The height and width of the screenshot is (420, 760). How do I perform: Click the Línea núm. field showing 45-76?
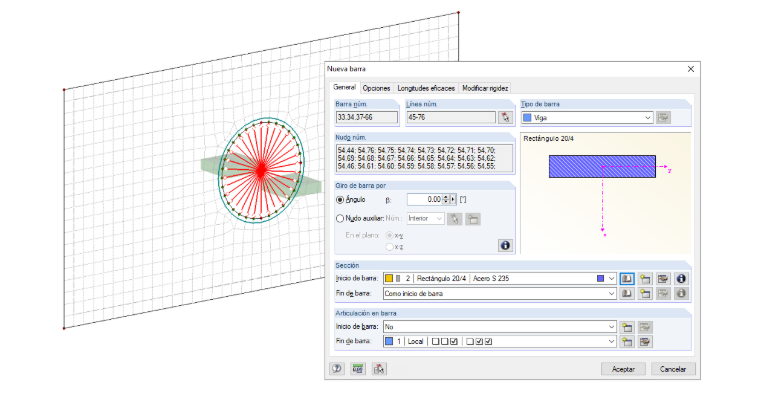coord(451,117)
